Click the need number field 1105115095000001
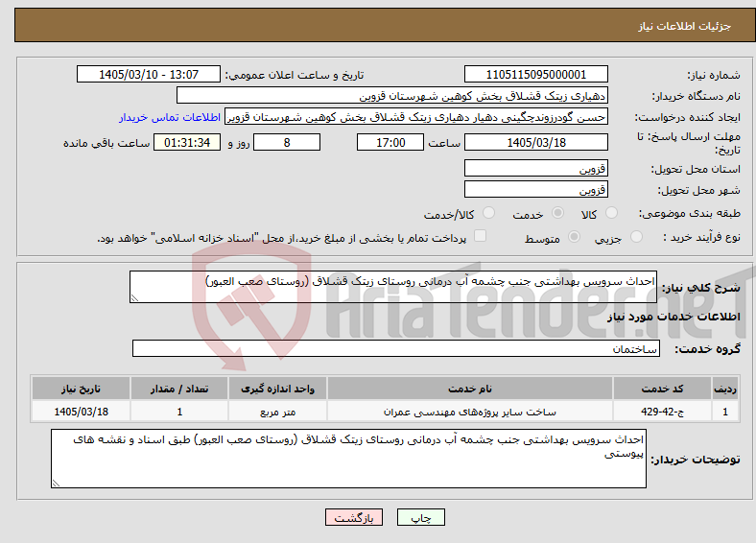756x543 pixels. pos(535,74)
